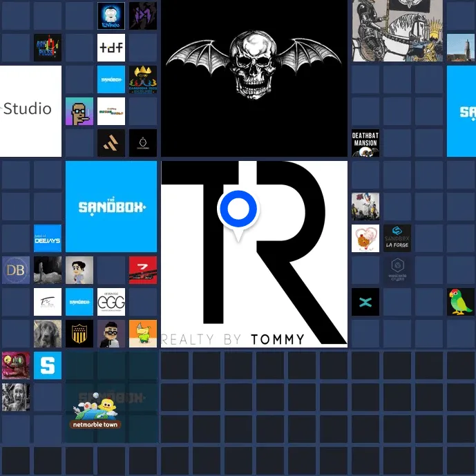Open the Realty by Tommy TR estate
This screenshot has width=476, height=476.
(254, 254)
